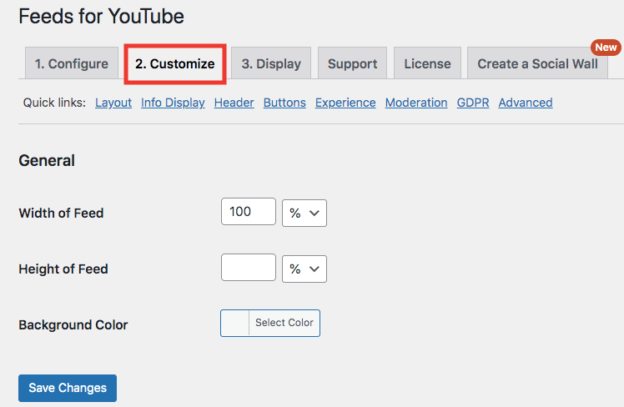Jump to GDPR quick link

click(x=473, y=103)
